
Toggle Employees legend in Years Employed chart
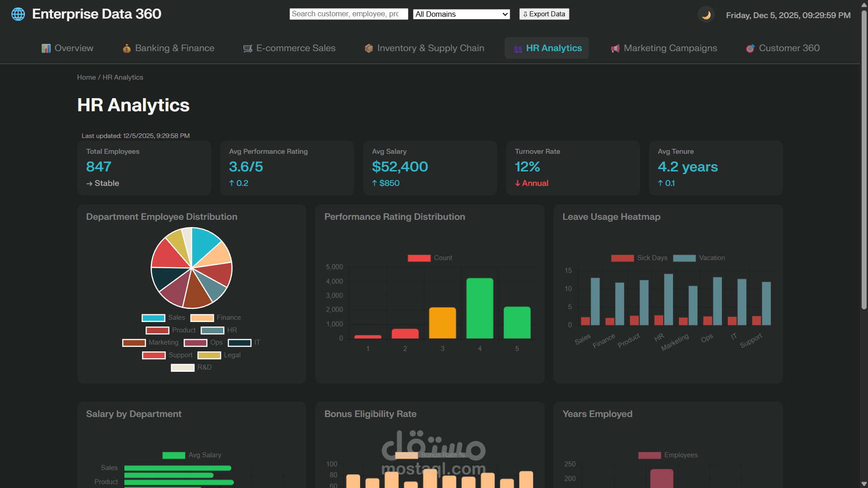pos(668,455)
